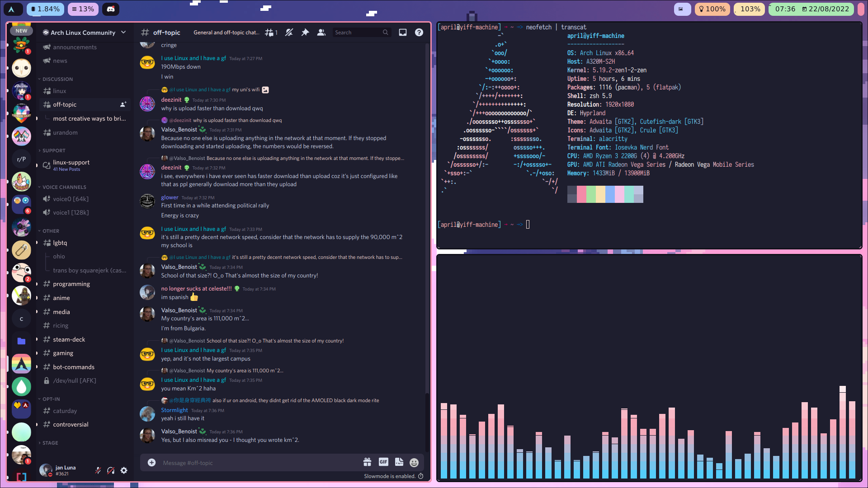
Task: Open 'most creative ways to bri...' thread
Action: pyautogui.click(x=89, y=118)
